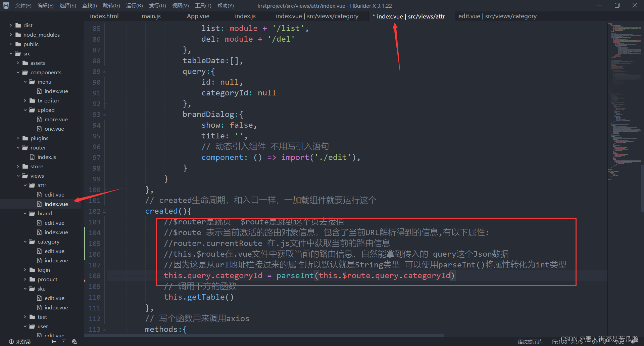Place cursor on line 110 this.getTable()
644x346 pixels.
click(199, 297)
